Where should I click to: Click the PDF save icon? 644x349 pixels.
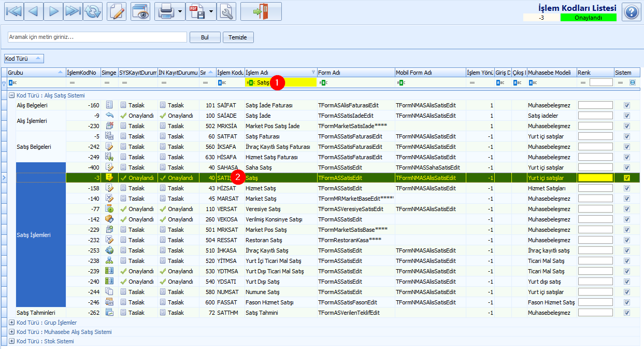click(x=197, y=11)
